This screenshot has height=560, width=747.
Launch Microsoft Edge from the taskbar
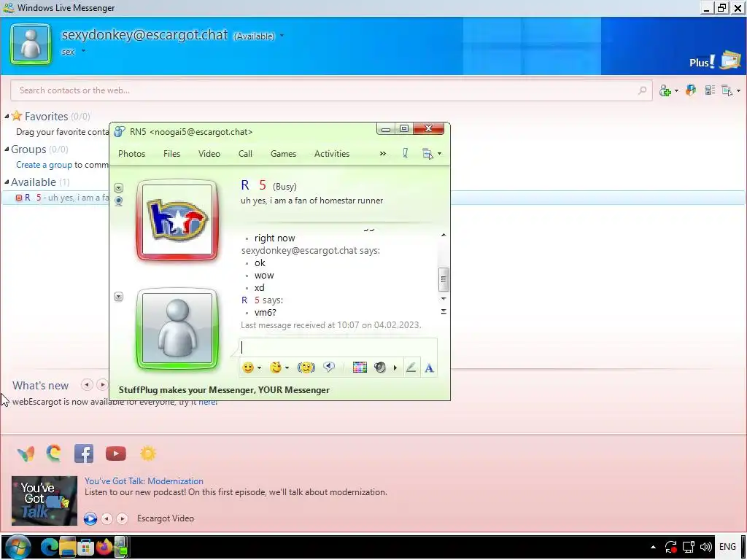(49, 547)
